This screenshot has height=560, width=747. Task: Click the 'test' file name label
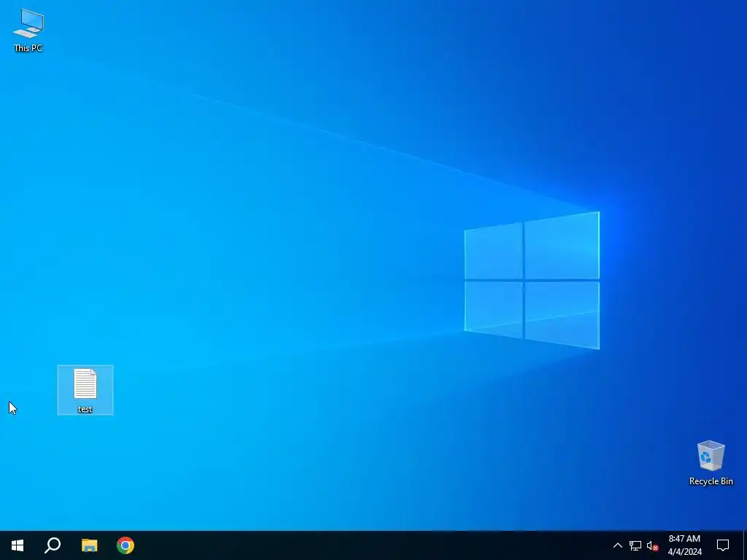pos(85,409)
